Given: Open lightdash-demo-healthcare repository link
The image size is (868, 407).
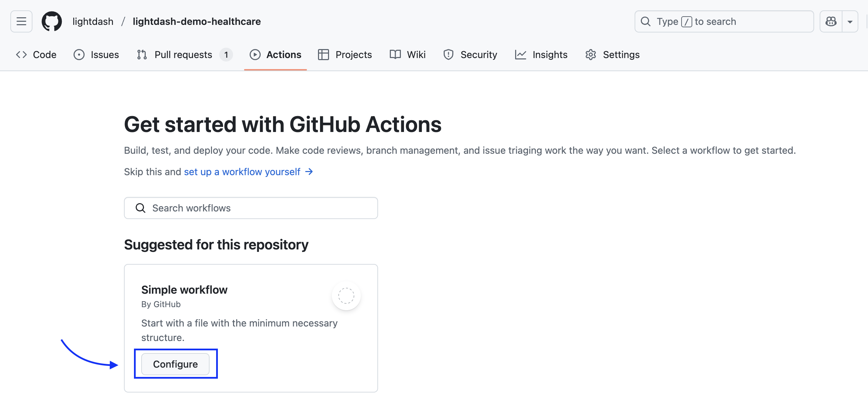Looking at the screenshot, I should [x=196, y=21].
